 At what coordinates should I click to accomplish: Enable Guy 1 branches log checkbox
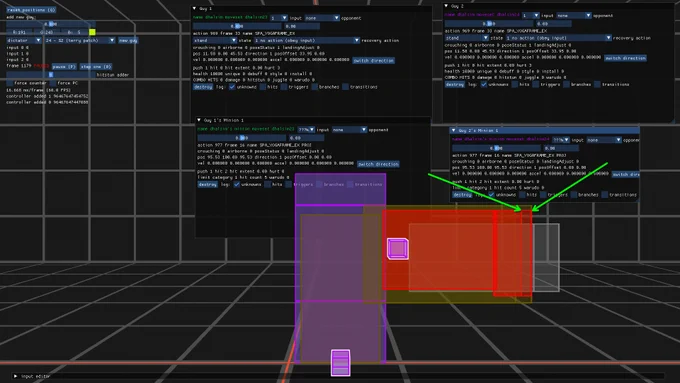pos(315,87)
